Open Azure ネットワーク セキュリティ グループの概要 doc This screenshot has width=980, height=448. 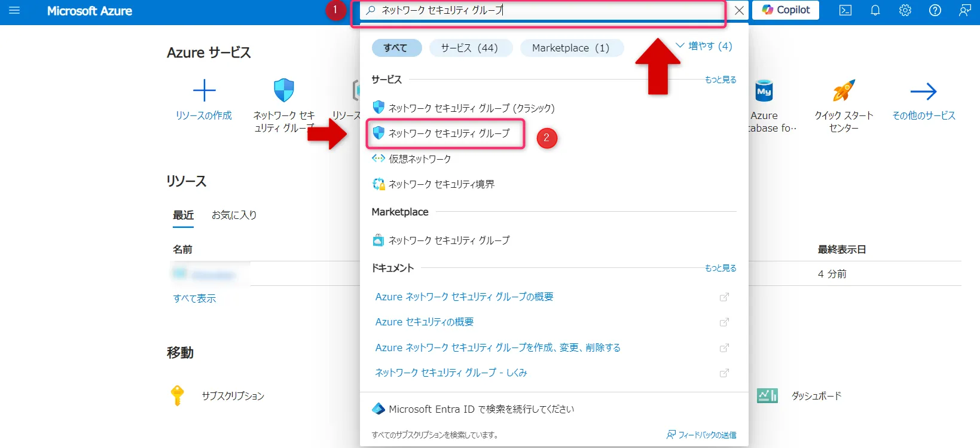465,297
